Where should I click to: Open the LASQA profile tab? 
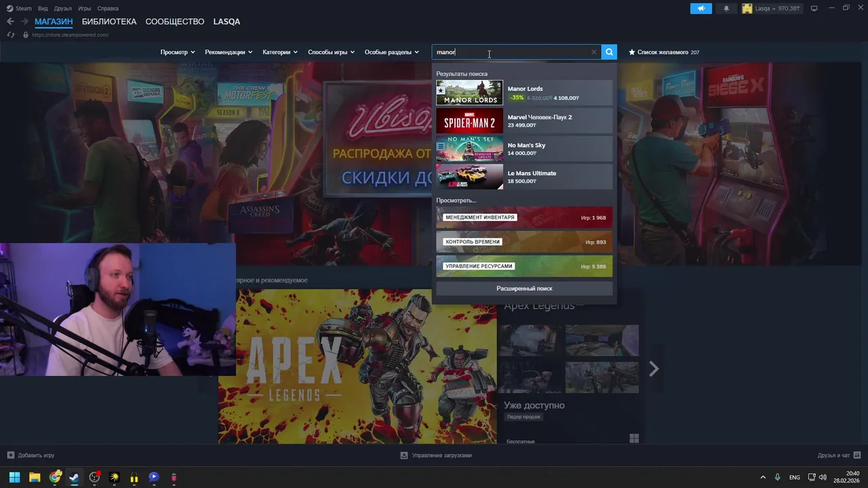[226, 22]
